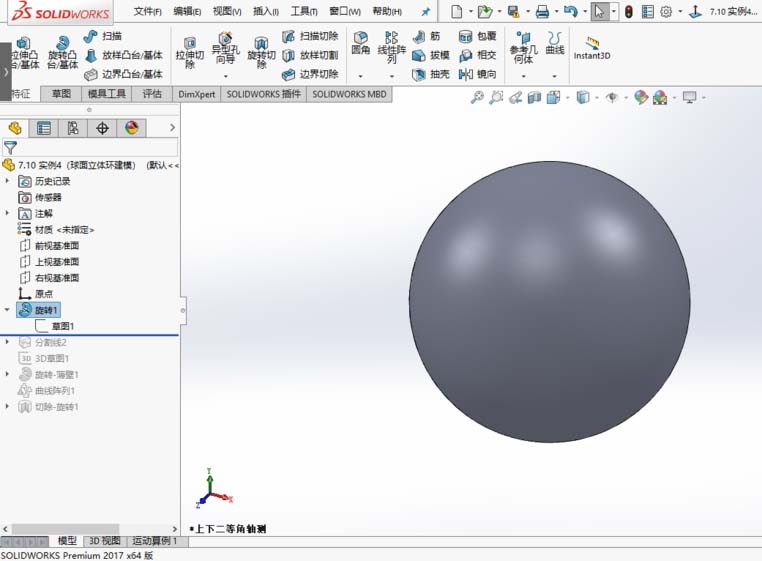
Task: Open the ConfigurationManager tab in the left panel
Action: pyautogui.click(x=73, y=128)
